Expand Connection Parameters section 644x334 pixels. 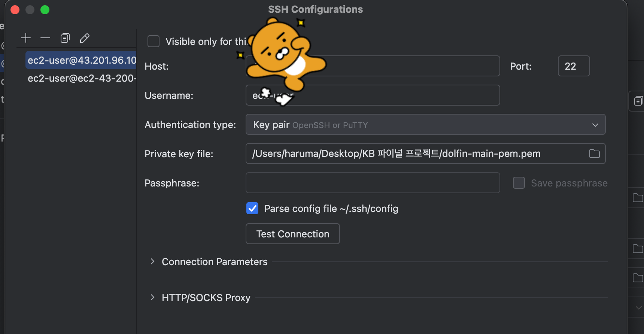(152, 261)
